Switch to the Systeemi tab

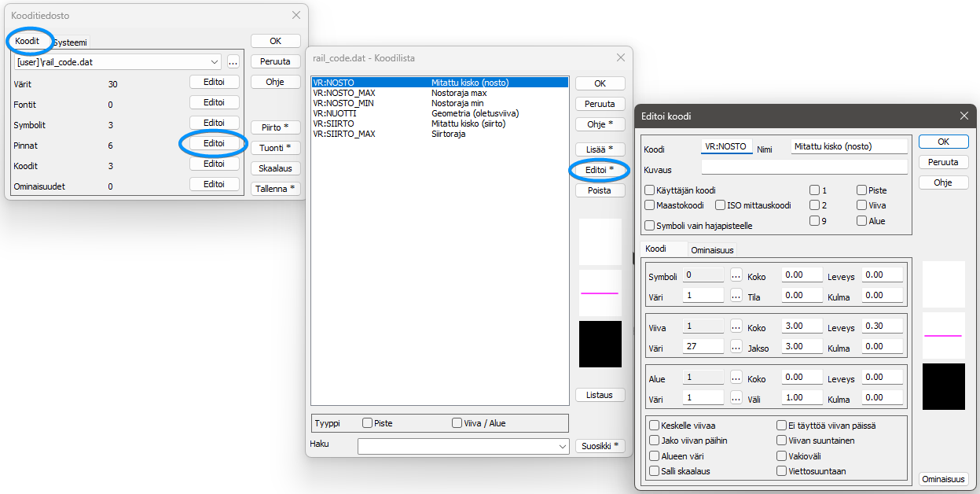(x=70, y=42)
